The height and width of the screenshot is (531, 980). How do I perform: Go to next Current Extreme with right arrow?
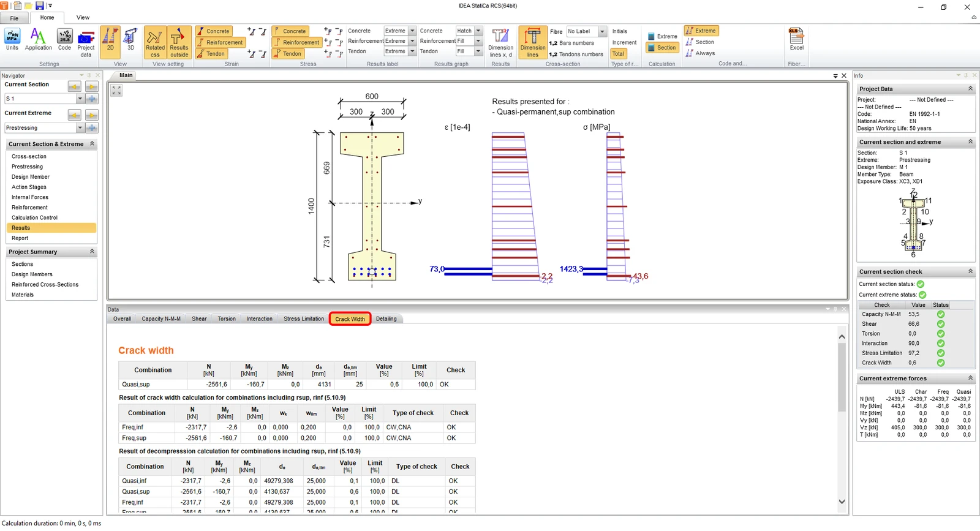tap(92, 115)
